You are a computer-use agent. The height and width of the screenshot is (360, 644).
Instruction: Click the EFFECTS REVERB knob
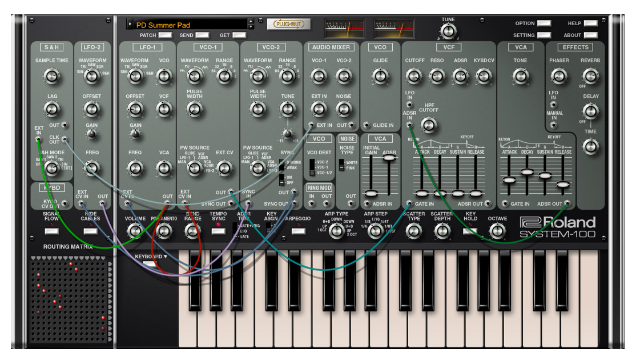[x=590, y=76]
